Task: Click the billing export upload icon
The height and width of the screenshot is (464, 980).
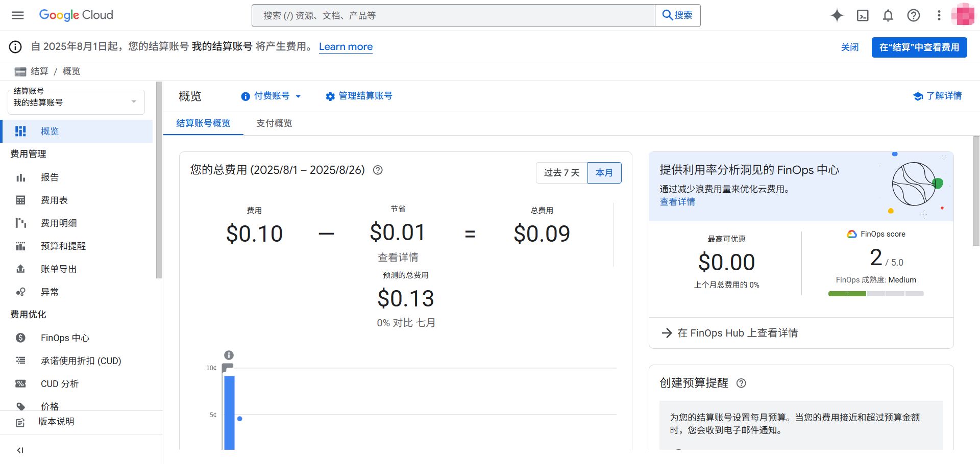Action: [x=20, y=269]
